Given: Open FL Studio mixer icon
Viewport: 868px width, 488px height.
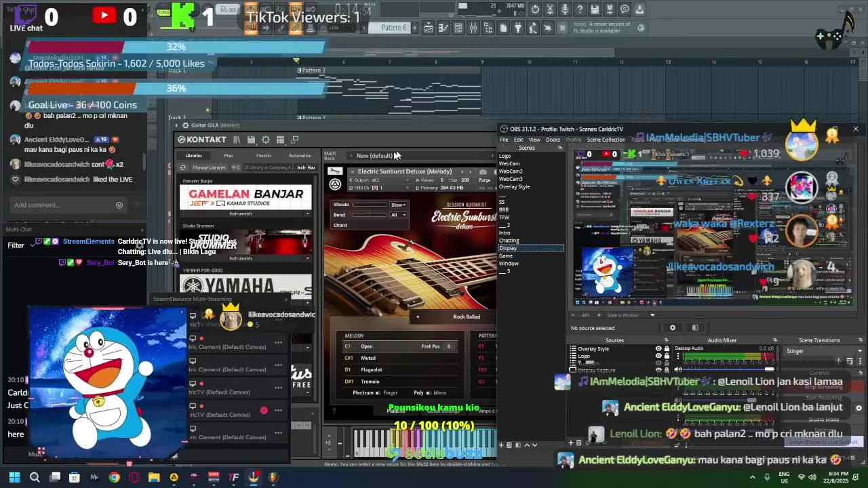Looking at the screenshot, I should [x=473, y=28].
